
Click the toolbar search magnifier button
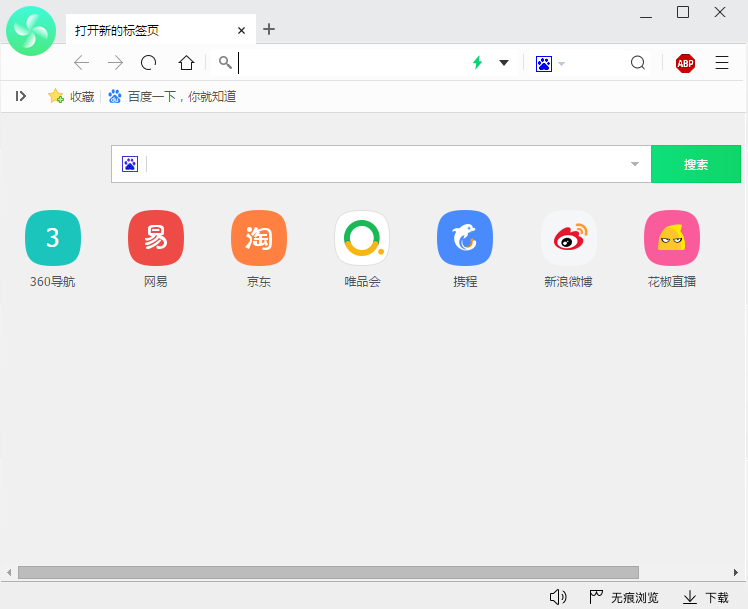coord(638,62)
